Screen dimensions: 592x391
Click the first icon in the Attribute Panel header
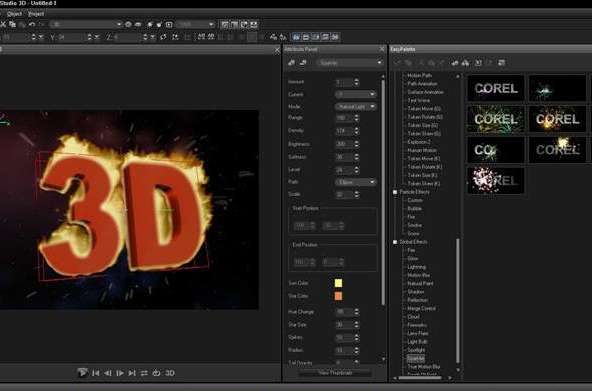291,63
